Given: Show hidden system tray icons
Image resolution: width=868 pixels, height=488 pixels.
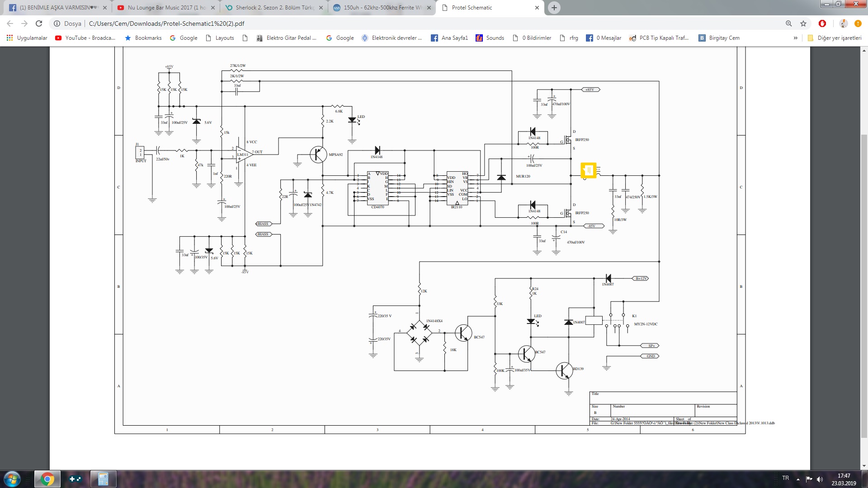Looking at the screenshot, I should pyautogui.click(x=798, y=479).
